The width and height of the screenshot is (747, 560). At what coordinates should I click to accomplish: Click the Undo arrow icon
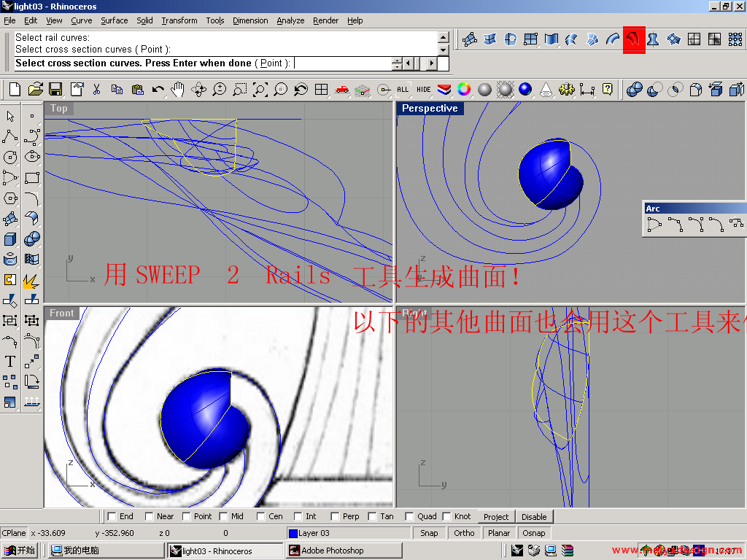point(158,90)
